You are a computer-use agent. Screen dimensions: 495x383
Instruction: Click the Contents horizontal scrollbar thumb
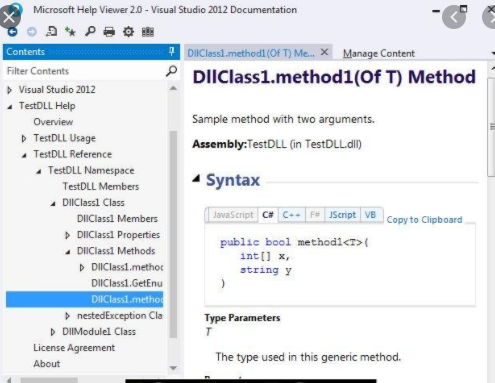click(x=49, y=380)
